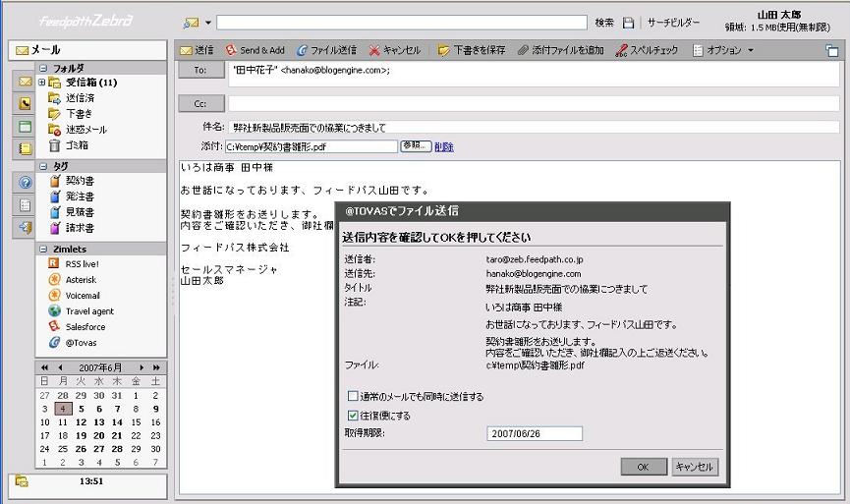The image size is (850, 504).
Task: Select the 請求書 tag
Action: tap(80, 228)
